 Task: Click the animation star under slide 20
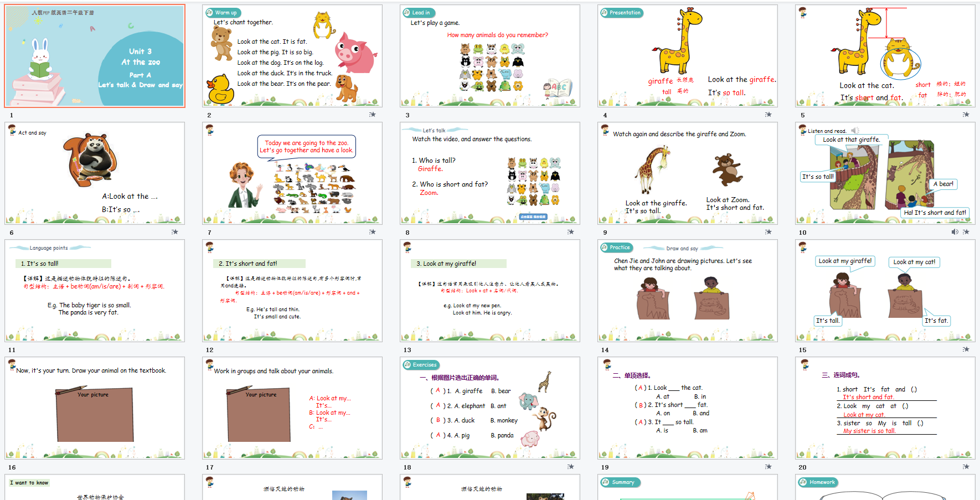click(966, 467)
